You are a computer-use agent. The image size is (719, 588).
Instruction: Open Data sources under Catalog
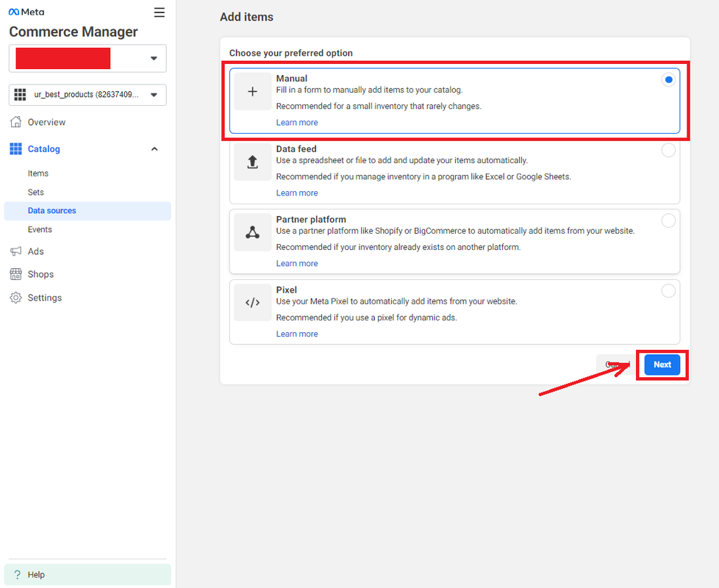click(87, 211)
